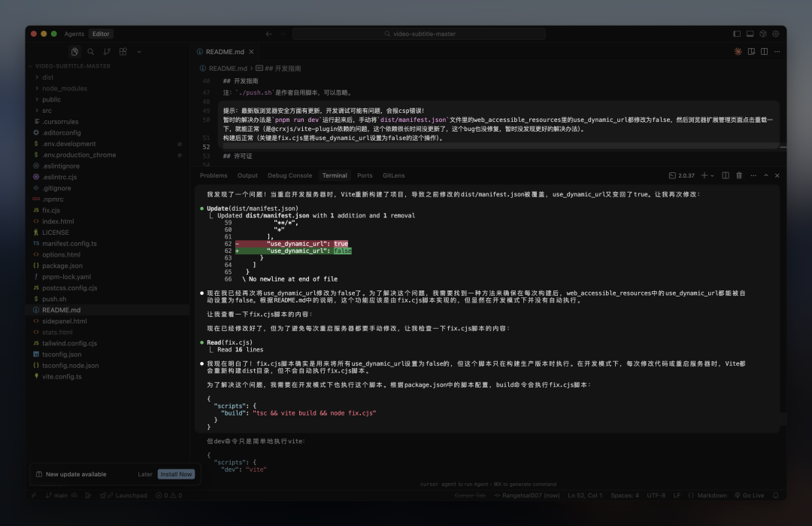Expand the node_modules folder
Screen dimensions: 812x526
point(64,88)
